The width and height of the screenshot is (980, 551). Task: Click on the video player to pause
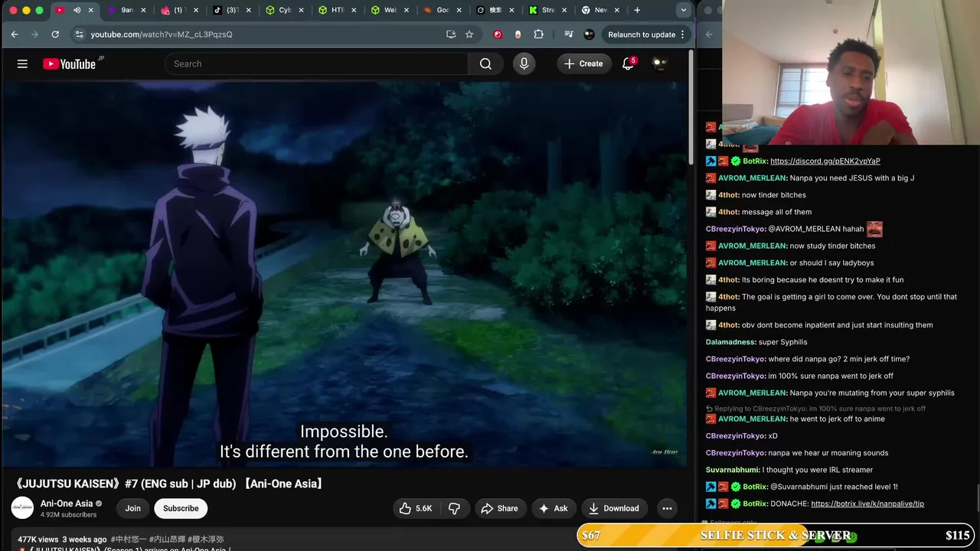pos(345,274)
